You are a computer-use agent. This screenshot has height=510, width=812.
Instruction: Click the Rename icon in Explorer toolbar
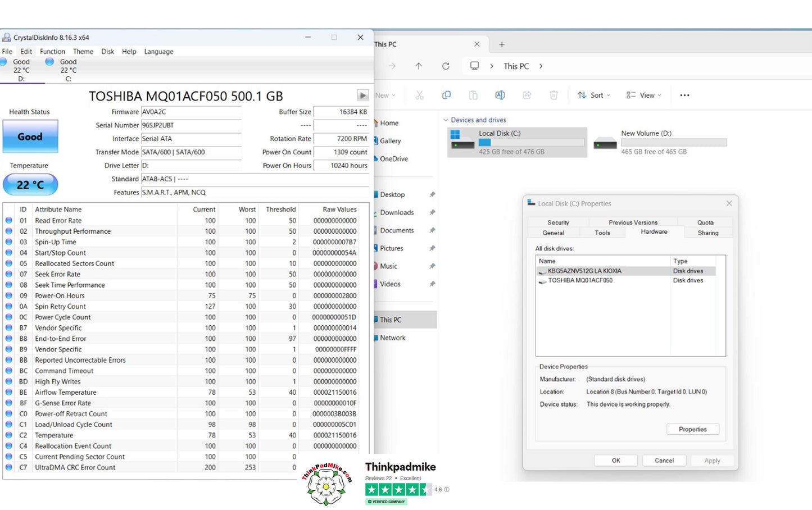500,95
